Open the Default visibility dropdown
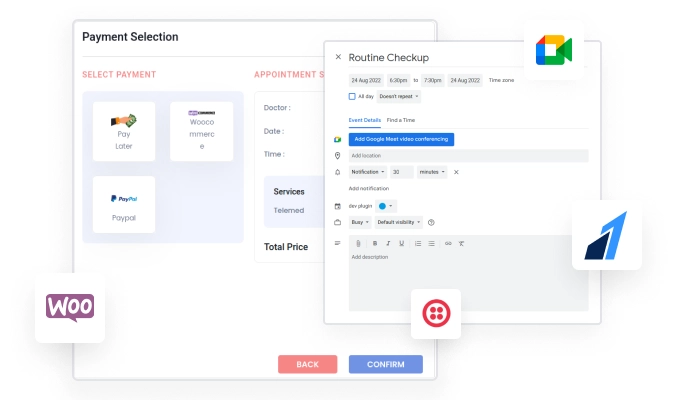This screenshot has height=400, width=684. pyautogui.click(x=399, y=222)
